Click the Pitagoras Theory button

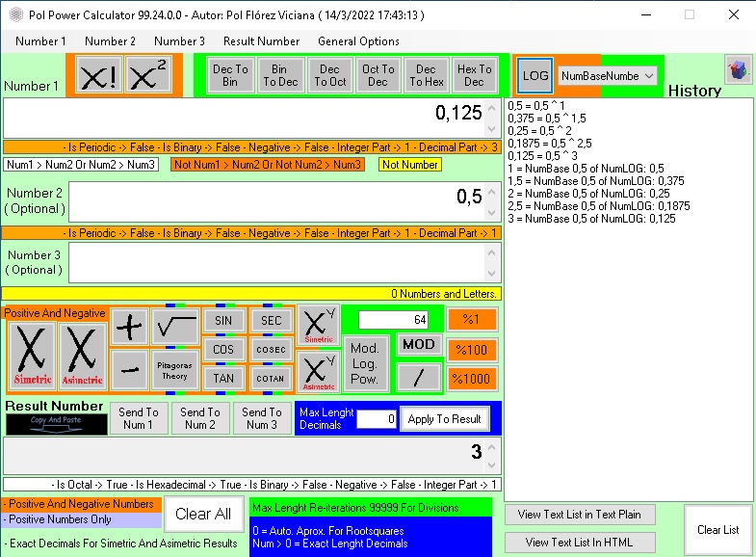point(174,370)
